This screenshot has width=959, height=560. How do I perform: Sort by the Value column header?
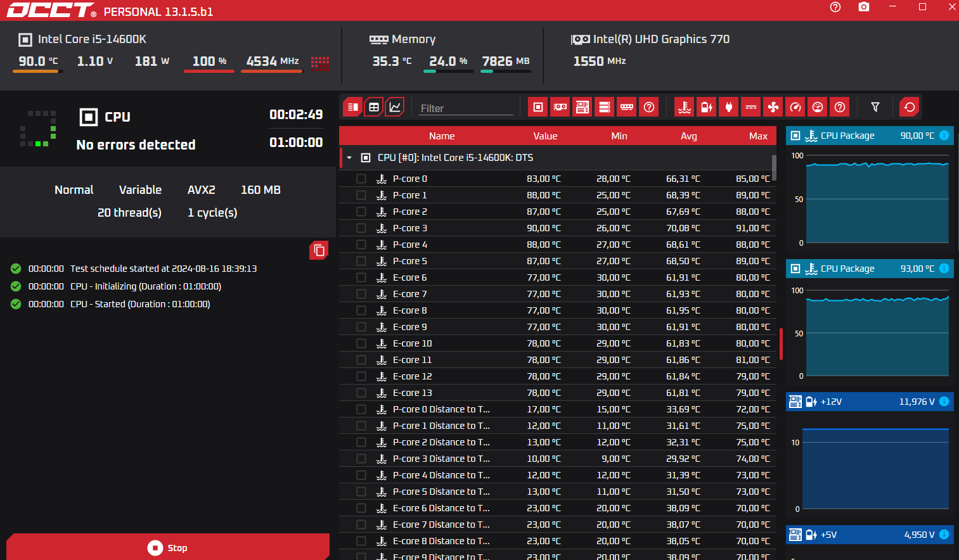(545, 136)
